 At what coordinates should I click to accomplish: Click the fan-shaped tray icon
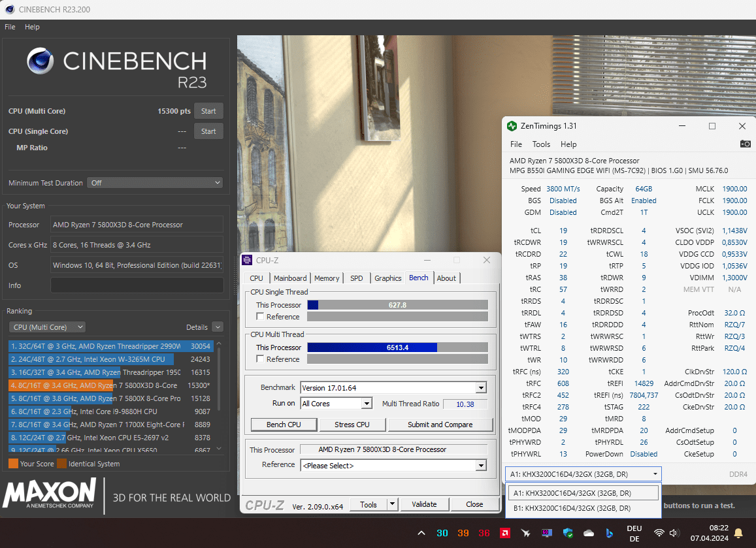[x=525, y=533]
